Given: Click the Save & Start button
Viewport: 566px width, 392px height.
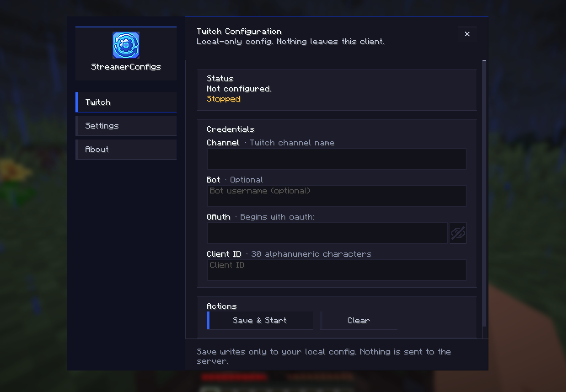Looking at the screenshot, I should (260, 320).
